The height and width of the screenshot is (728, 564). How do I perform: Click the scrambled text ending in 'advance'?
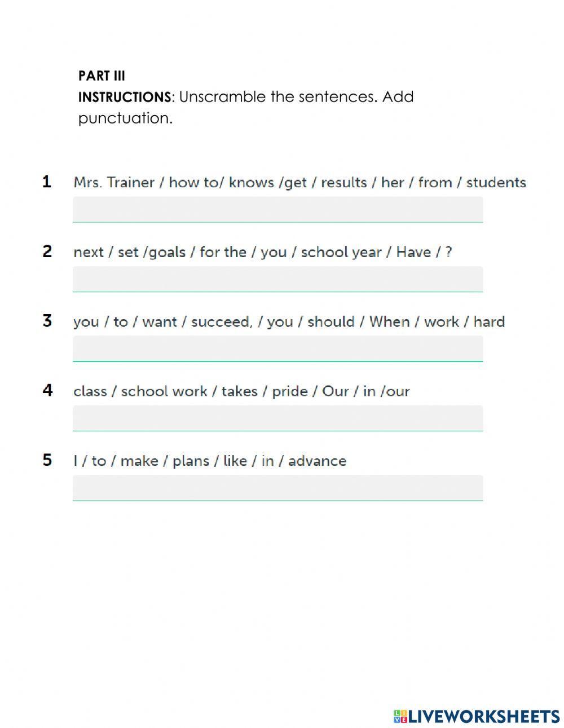click(x=209, y=461)
